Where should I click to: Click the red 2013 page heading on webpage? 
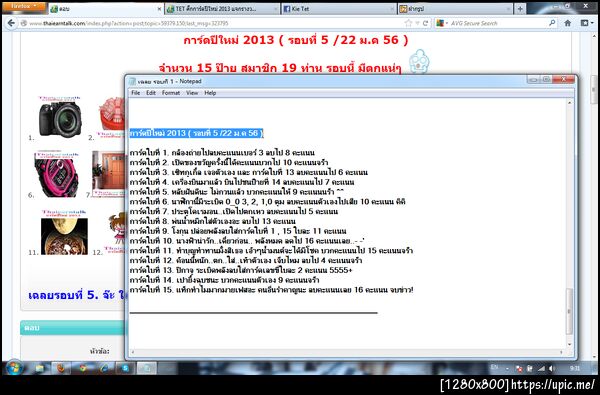coord(296,40)
